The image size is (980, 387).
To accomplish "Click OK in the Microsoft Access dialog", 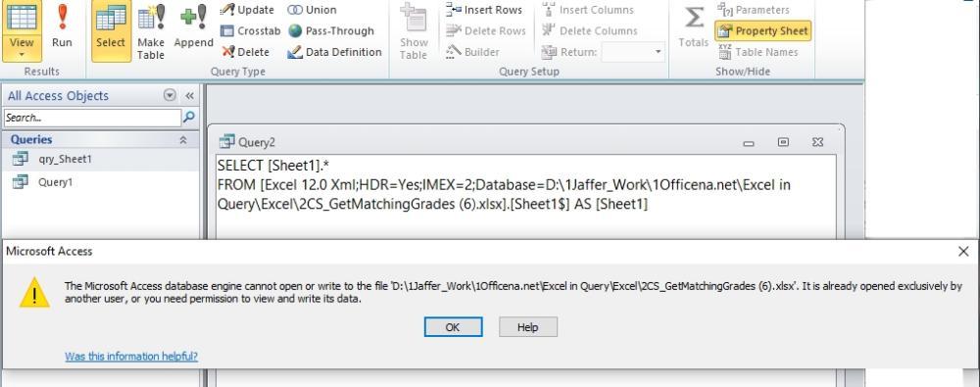I will pyautogui.click(x=453, y=327).
